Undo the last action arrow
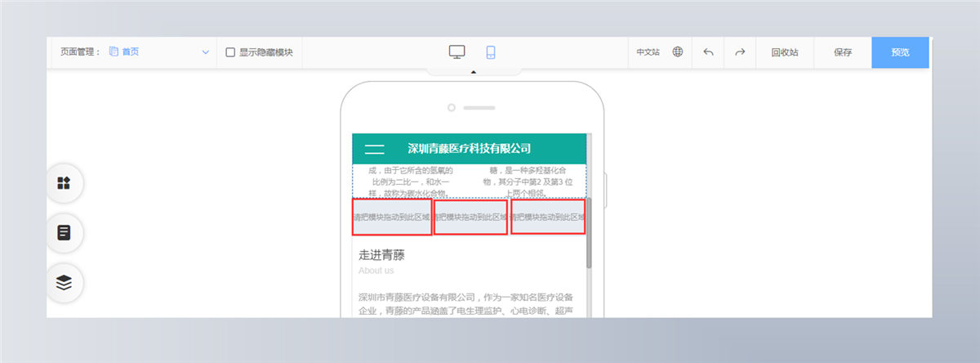 pyautogui.click(x=708, y=52)
